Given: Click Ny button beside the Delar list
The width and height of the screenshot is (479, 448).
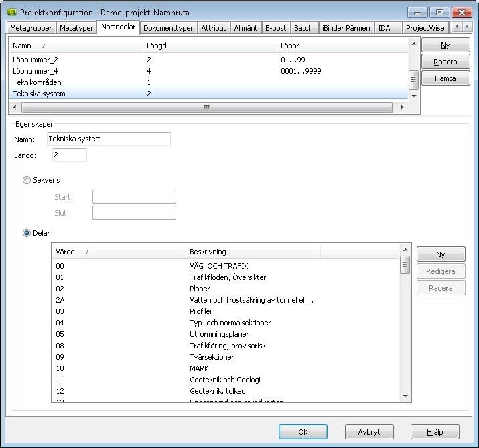Looking at the screenshot, I should [441, 254].
